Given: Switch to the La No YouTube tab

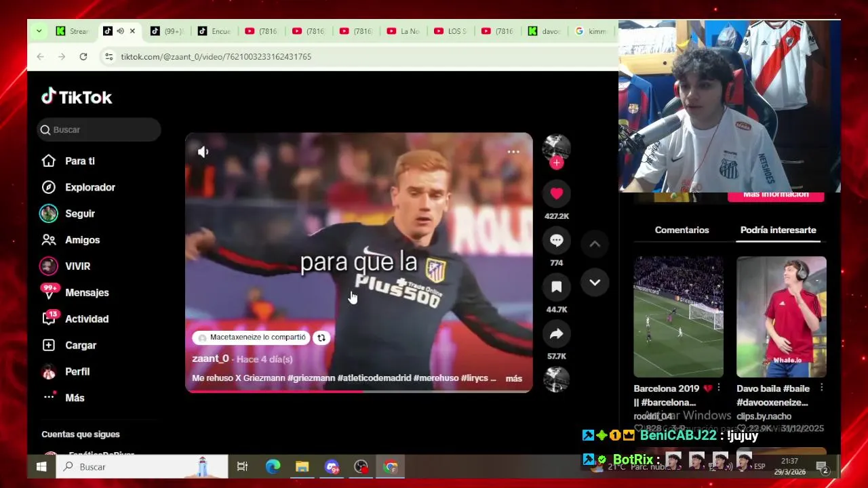Looking at the screenshot, I should 403,31.
